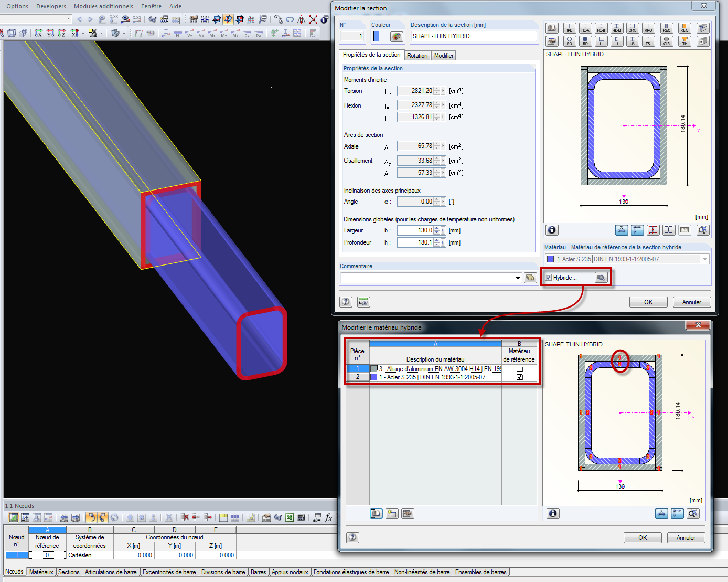The width and height of the screenshot is (728, 582).
Task: Click OK in Modifier la section dialog
Action: click(648, 302)
